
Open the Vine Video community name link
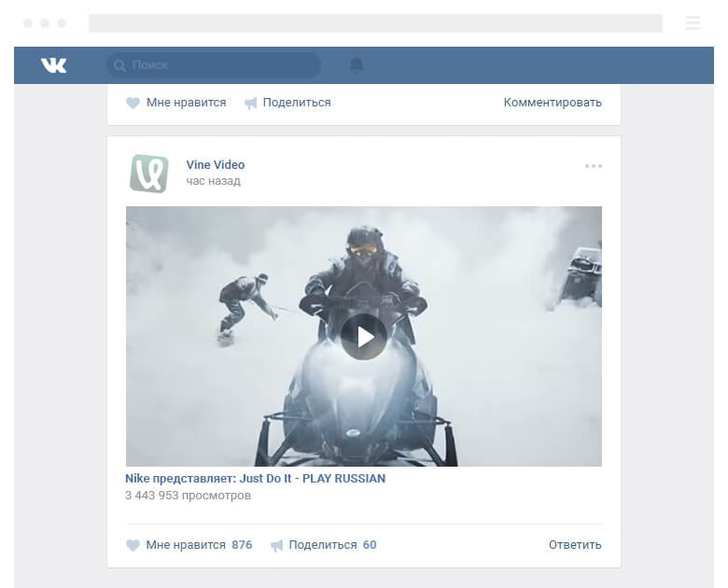pyautogui.click(x=216, y=165)
